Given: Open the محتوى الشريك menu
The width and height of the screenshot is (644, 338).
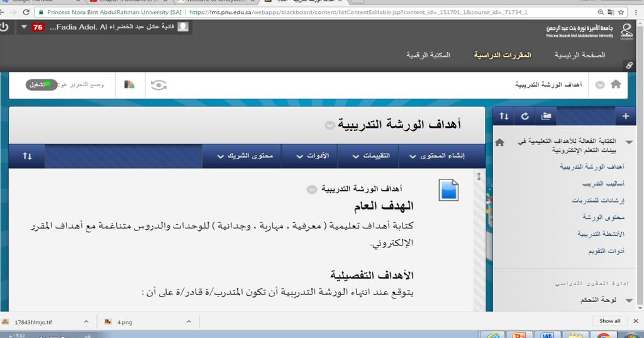Looking at the screenshot, I should pos(245,156).
